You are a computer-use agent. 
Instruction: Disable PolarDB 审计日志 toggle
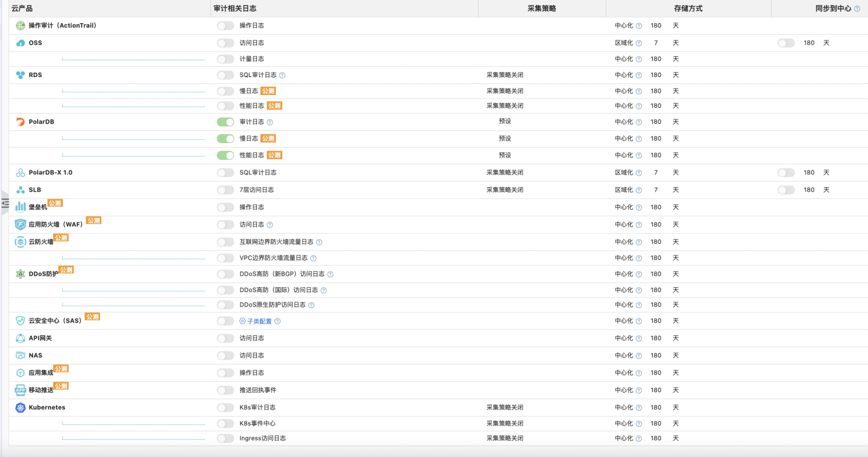click(225, 122)
